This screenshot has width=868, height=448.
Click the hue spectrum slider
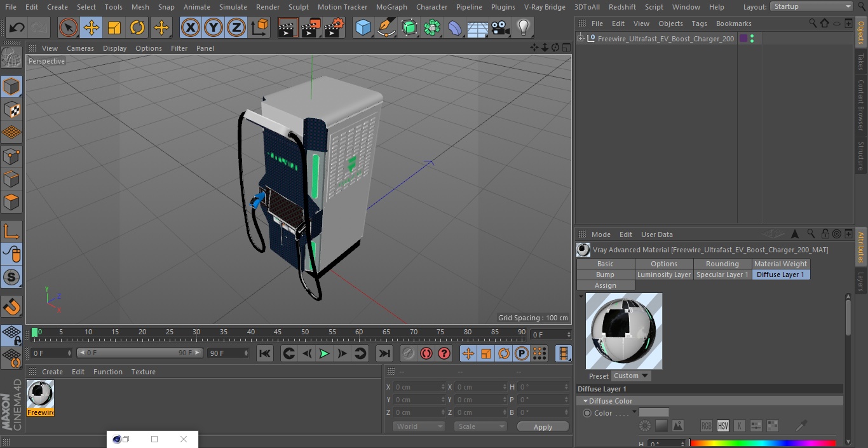tap(763, 444)
